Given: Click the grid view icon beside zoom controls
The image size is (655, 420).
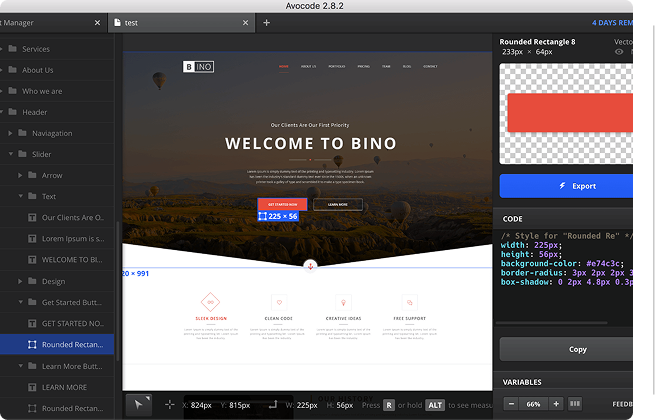Looking at the screenshot, I should pyautogui.click(x=575, y=404).
